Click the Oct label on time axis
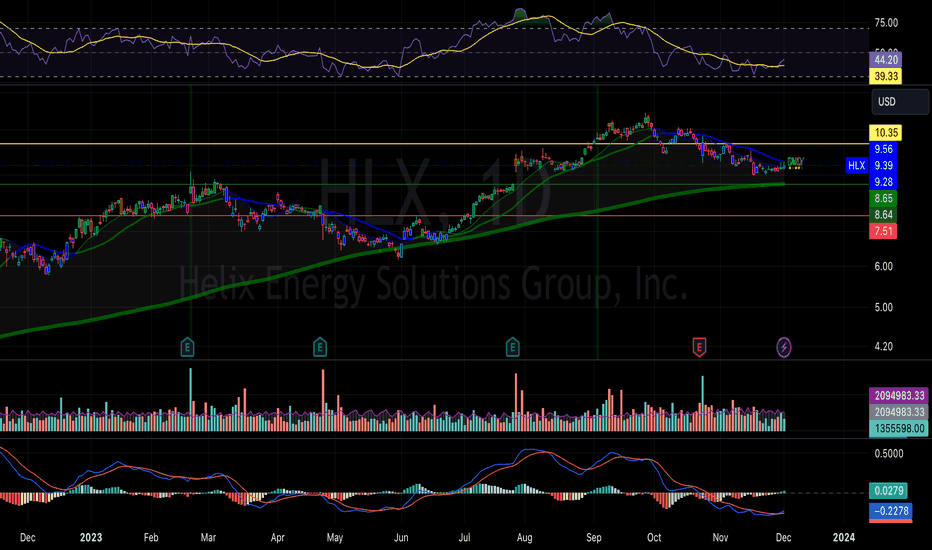Image resolution: width=932 pixels, height=550 pixels. tap(654, 537)
